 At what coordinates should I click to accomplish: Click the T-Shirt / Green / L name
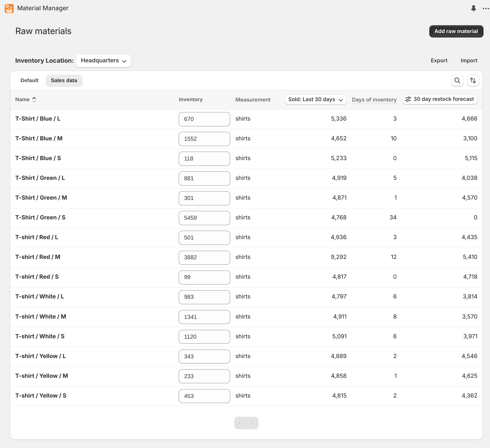(x=40, y=178)
